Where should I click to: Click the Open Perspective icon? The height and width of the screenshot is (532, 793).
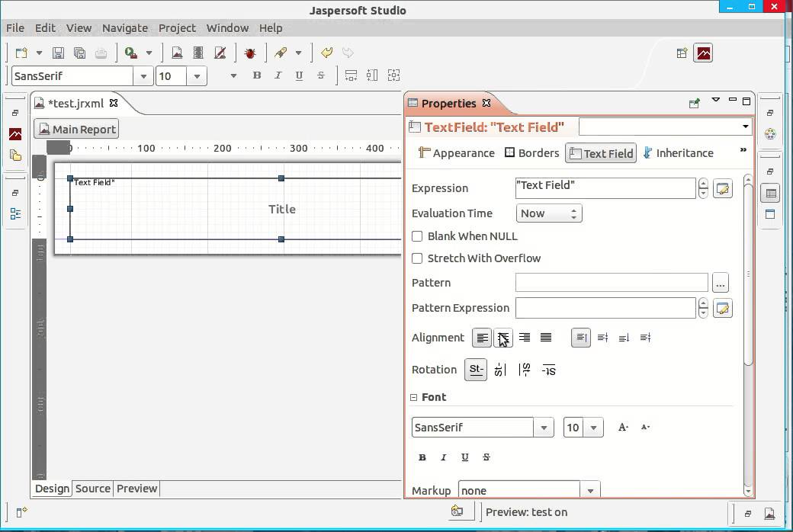tap(682, 53)
